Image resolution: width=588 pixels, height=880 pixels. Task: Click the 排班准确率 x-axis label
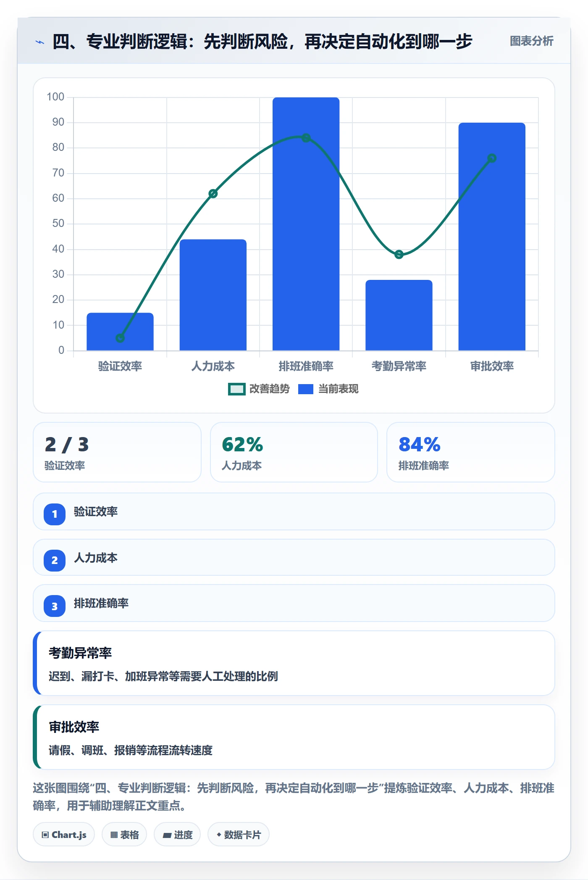point(306,366)
